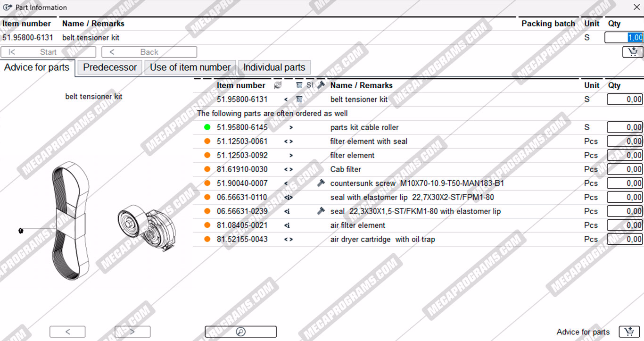Click the info arrows for 06.56631-0110
The height and width of the screenshot is (341, 644).
click(289, 197)
